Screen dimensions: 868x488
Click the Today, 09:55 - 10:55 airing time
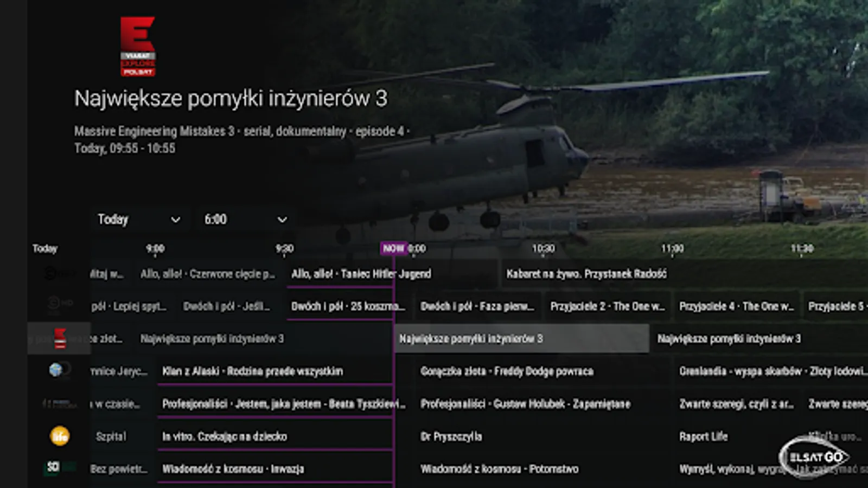[125, 148]
